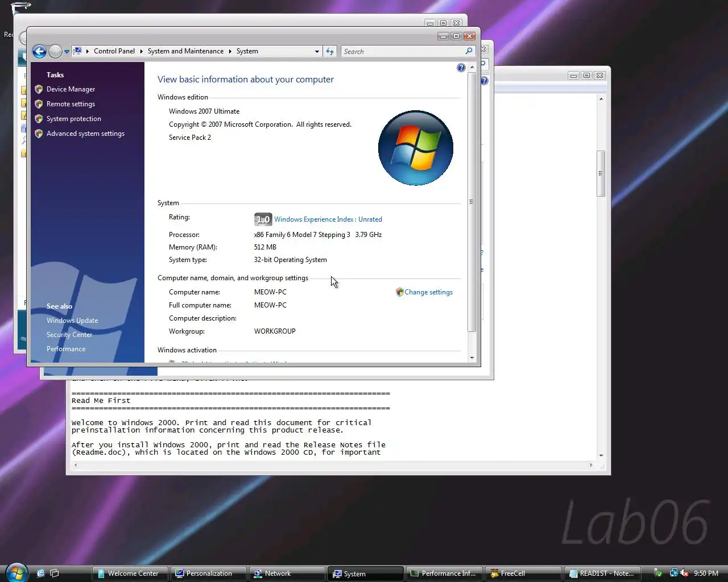Click shield icon beside System protection
The width and height of the screenshot is (728, 582).
point(39,119)
